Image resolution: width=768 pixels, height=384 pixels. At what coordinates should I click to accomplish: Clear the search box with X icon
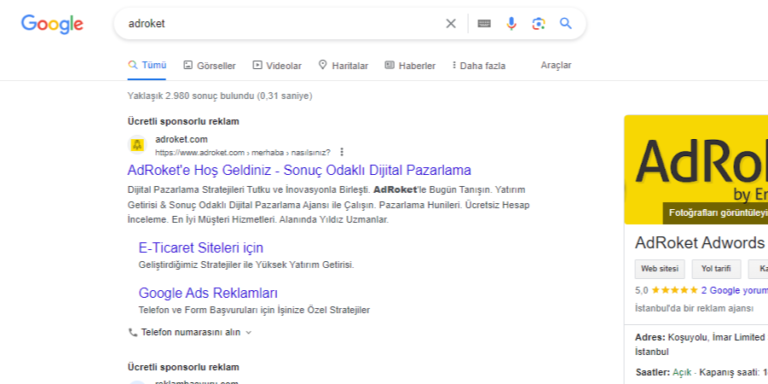point(451,24)
